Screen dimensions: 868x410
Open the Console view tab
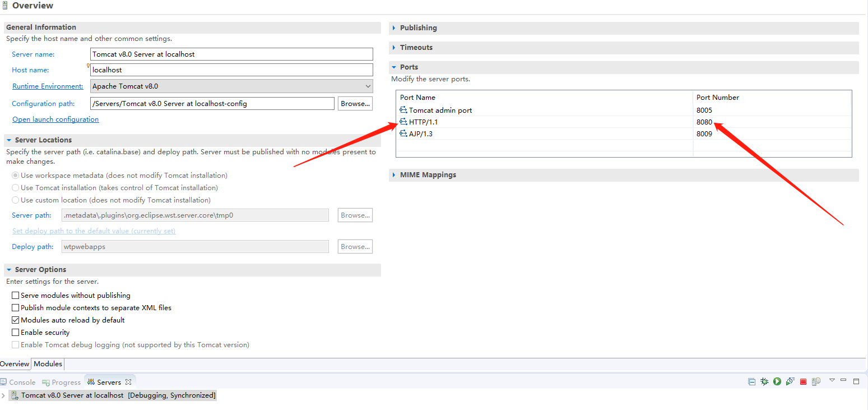tap(18, 382)
